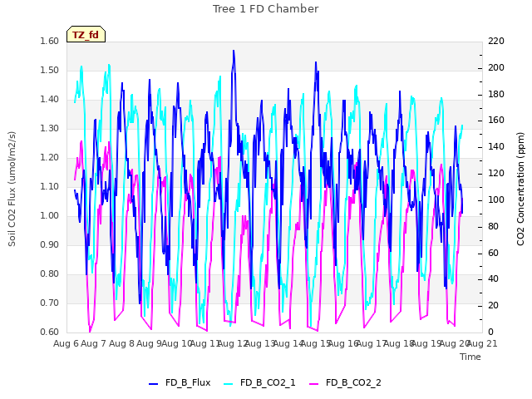Click the 1.00 left axis value
The height and width of the screenshot is (399, 532).
click(50, 216)
